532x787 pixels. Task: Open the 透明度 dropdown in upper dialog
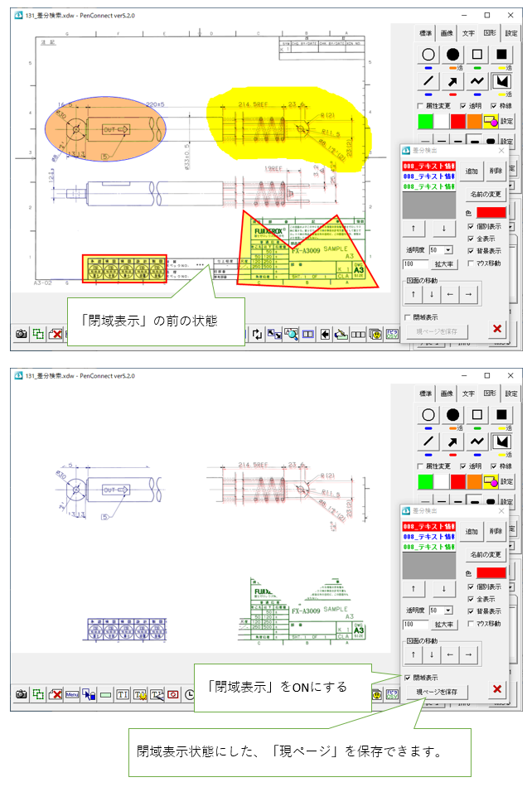click(448, 249)
